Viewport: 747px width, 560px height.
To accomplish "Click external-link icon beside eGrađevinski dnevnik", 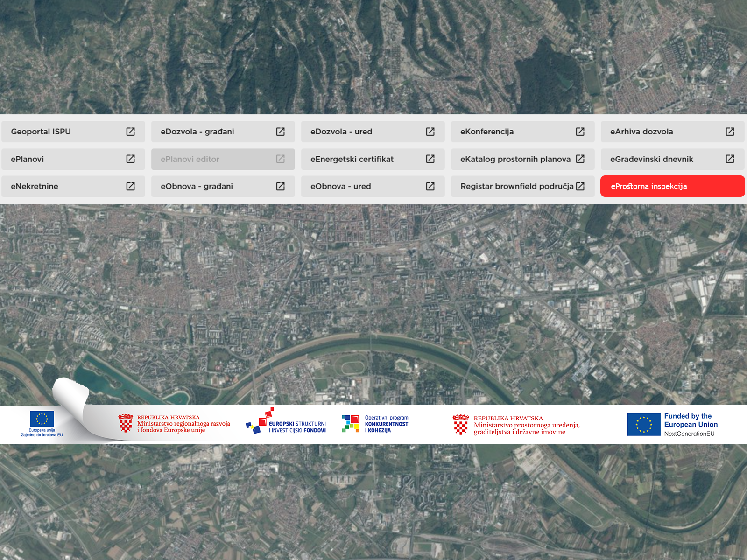I will click(x=730, y=159).
